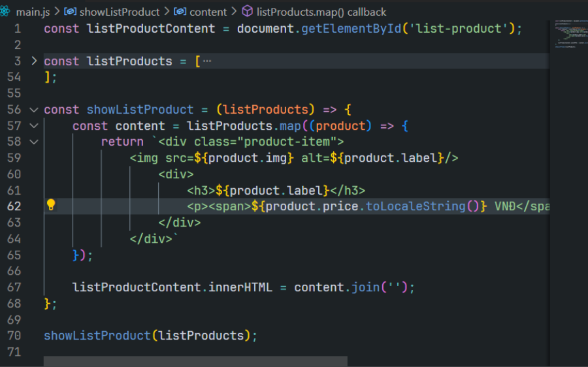
Task: Click the minimap code preview
Action: (569, 34)
